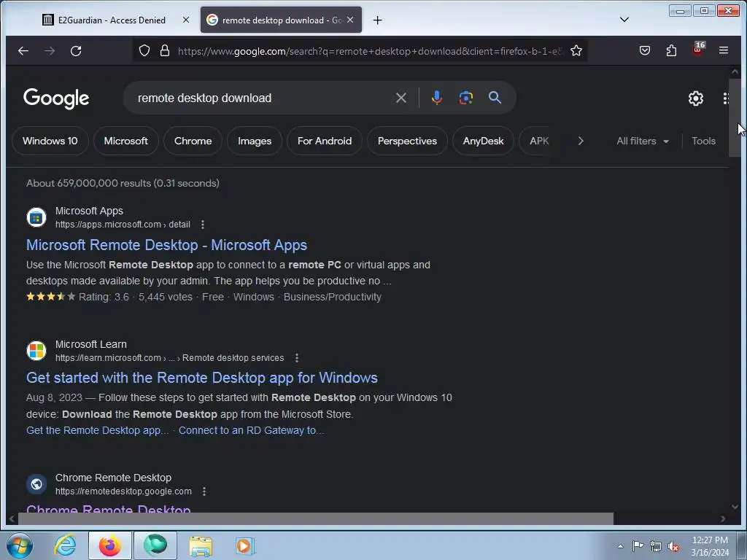The width and height of the screenshot is (747, 560).
Task: Click the Google logo
Action: (x=56, y=98)
